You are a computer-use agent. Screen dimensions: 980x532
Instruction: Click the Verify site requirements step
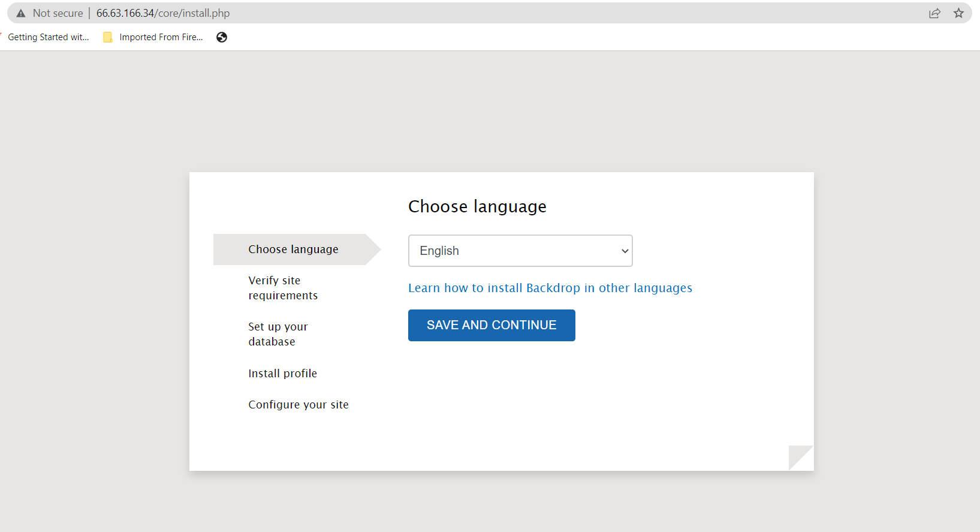(283, 288)
